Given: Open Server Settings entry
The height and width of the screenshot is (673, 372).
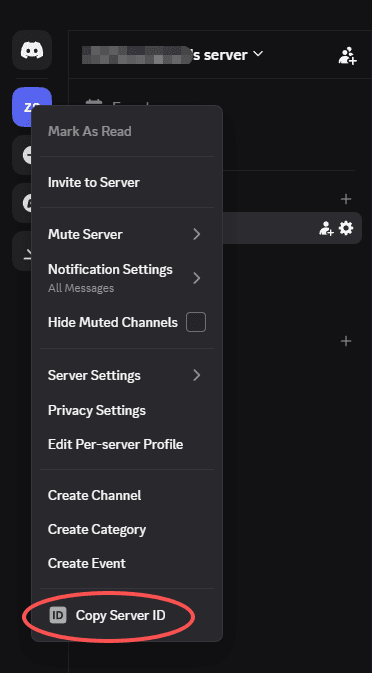Looking at the screenshot, I should click(127, 375).
